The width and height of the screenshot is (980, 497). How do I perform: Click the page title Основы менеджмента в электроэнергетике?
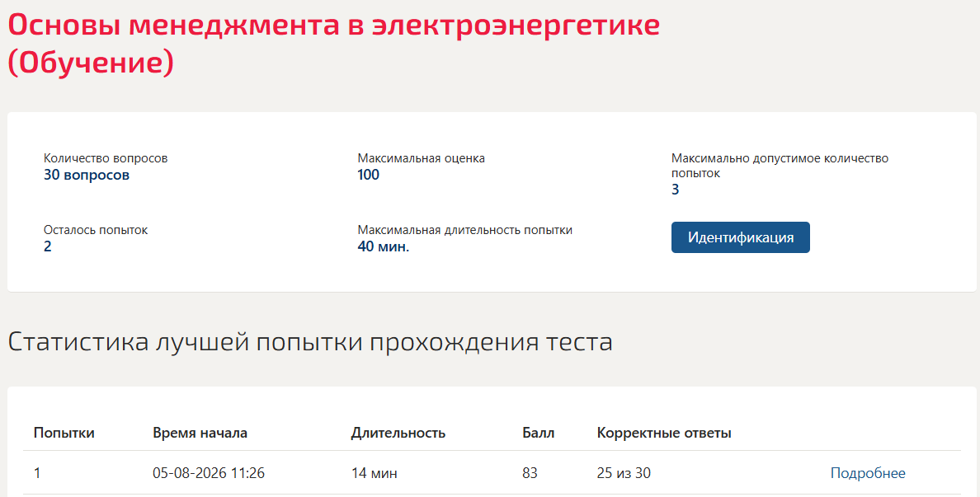(333, 25)
